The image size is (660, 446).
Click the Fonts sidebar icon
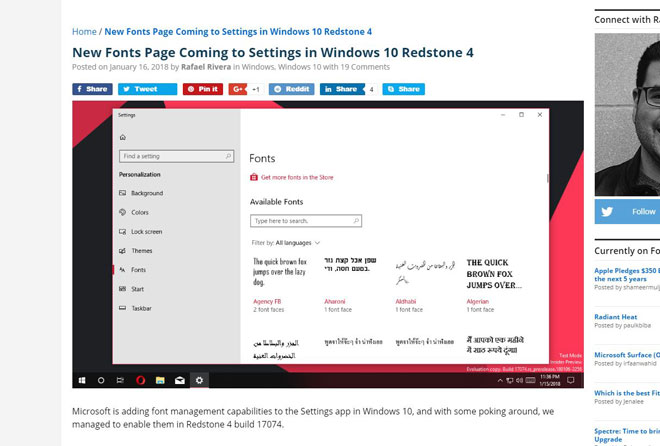tap(122, 270)
